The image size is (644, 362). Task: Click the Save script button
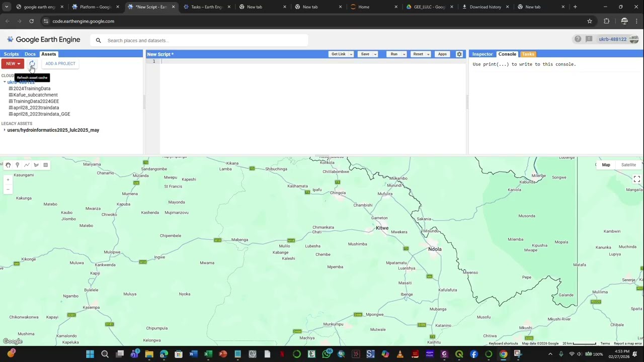[x=365, y=54]
